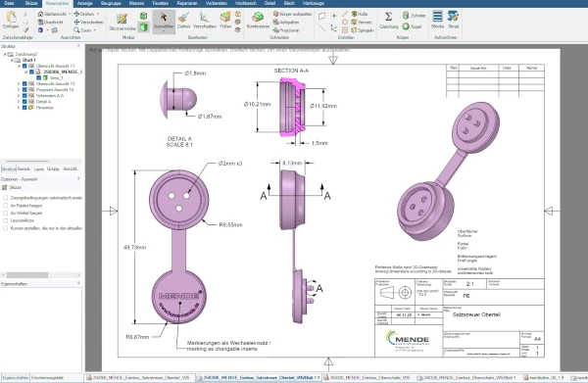Collapse the Blatt 1 tree node

pyautogui.click(x=12, y=60)
